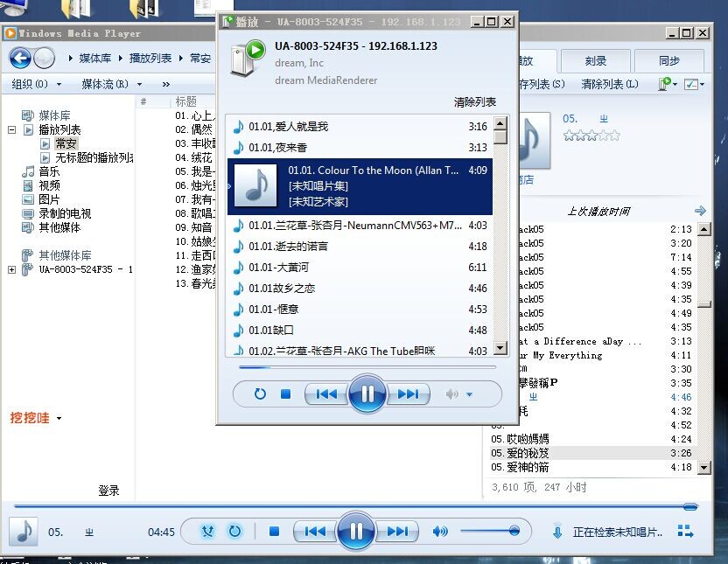Viewport: 728px width, 564px height.
Task: Select track 01.01故乡之恋 in Play To list
Action: (x=360, y=288)
